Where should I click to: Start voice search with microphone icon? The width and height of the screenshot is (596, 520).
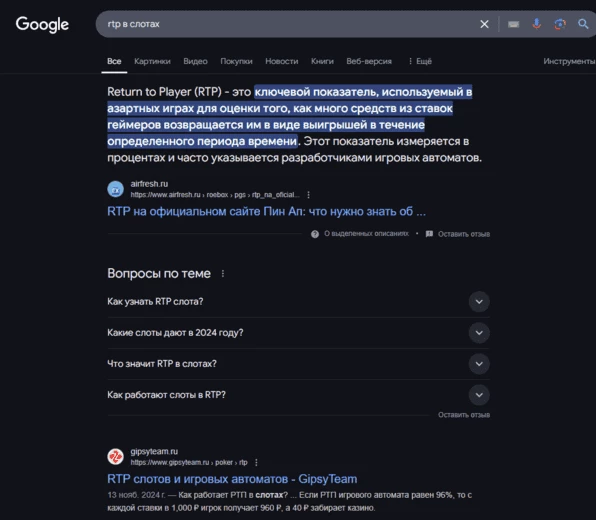click(x=536, y=24)
